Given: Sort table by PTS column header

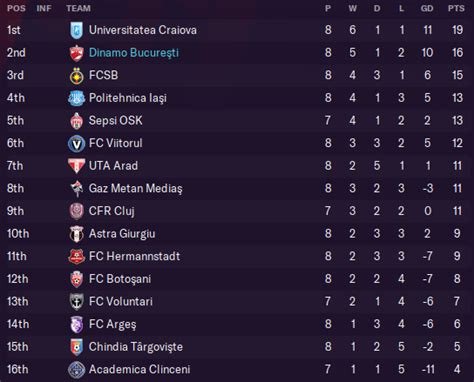Looking at the screenshot, I should (x=456, y=8).
